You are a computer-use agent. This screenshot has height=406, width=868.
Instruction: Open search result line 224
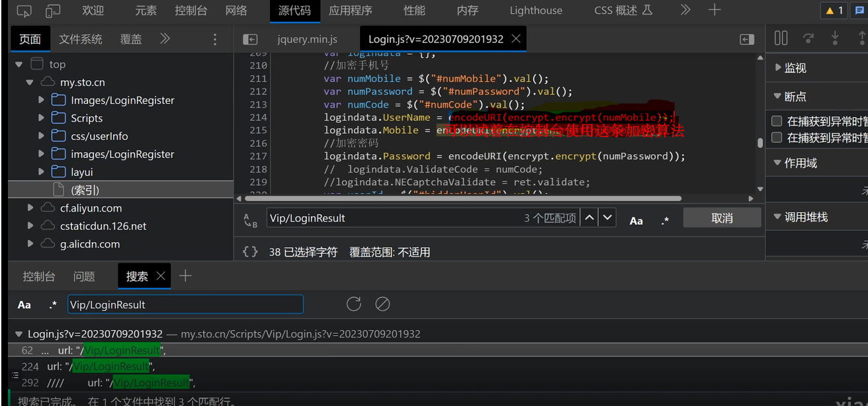[x=99, y=366]
